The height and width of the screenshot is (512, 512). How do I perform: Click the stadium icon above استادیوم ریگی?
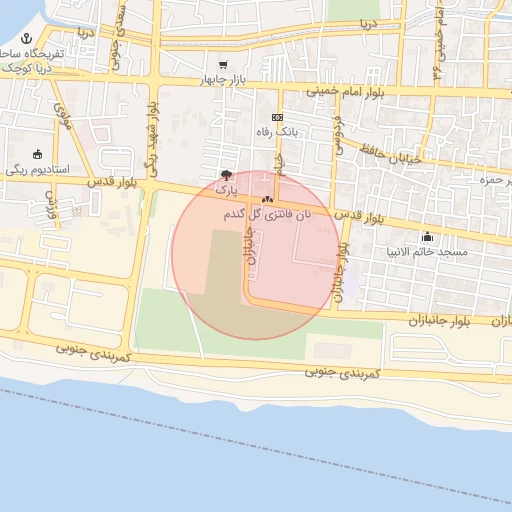tap(37, 154)
